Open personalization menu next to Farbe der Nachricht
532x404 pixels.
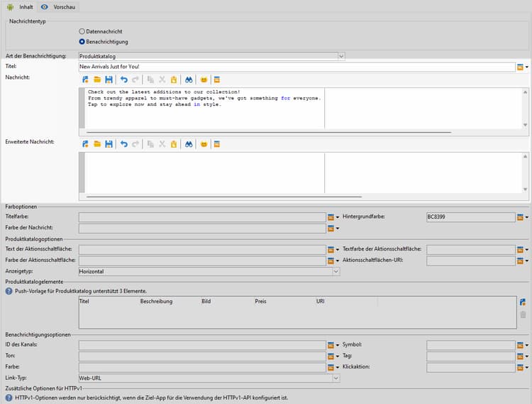coord(333,229)
